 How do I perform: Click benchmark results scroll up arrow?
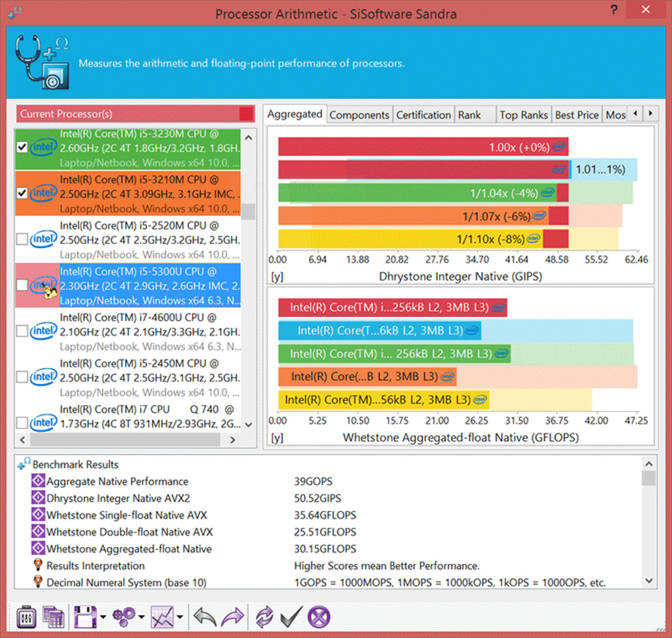(649, 464)
